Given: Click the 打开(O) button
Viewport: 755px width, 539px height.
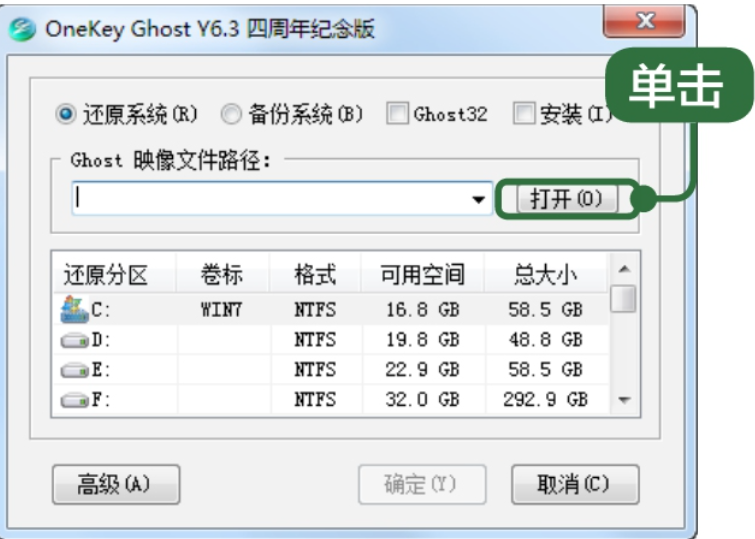Looking at the screenshot, I should tap(567, 198).
